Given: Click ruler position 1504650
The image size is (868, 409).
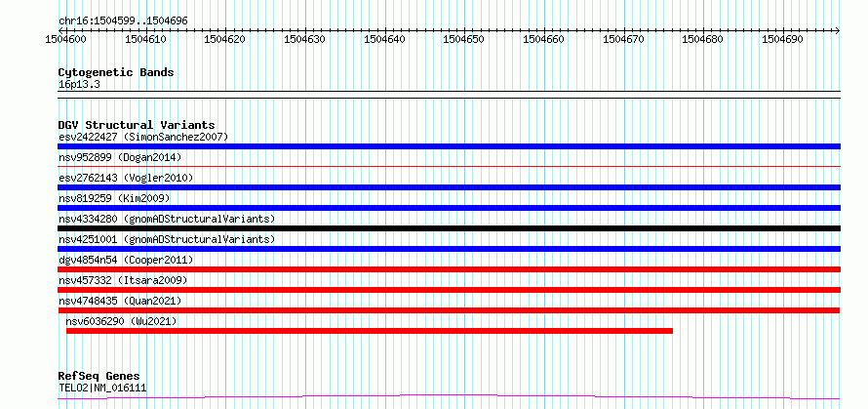Looking at the screenshot, I should [x=465, y=39].
